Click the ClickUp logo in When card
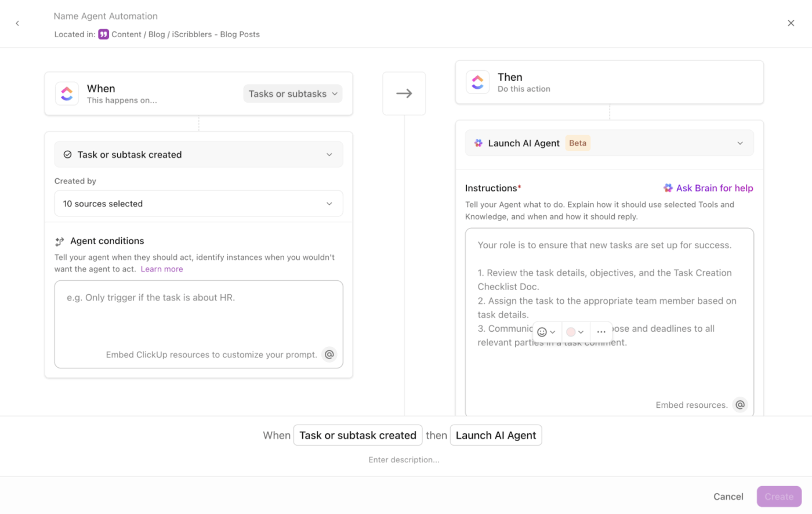This screenshot has height=514, width=812. [x=67, y=93]
